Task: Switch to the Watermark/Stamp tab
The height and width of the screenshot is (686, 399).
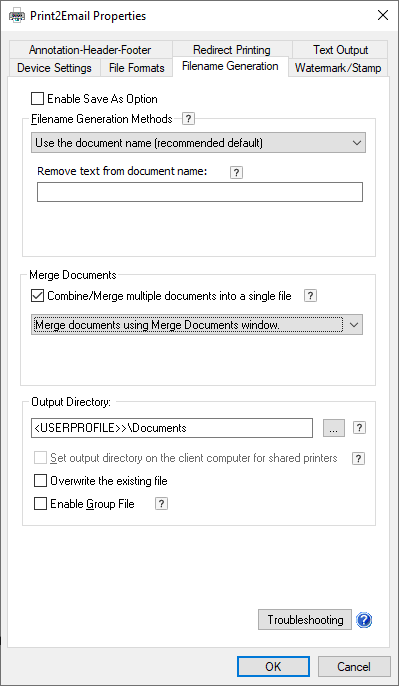Action: pos(338,68)
